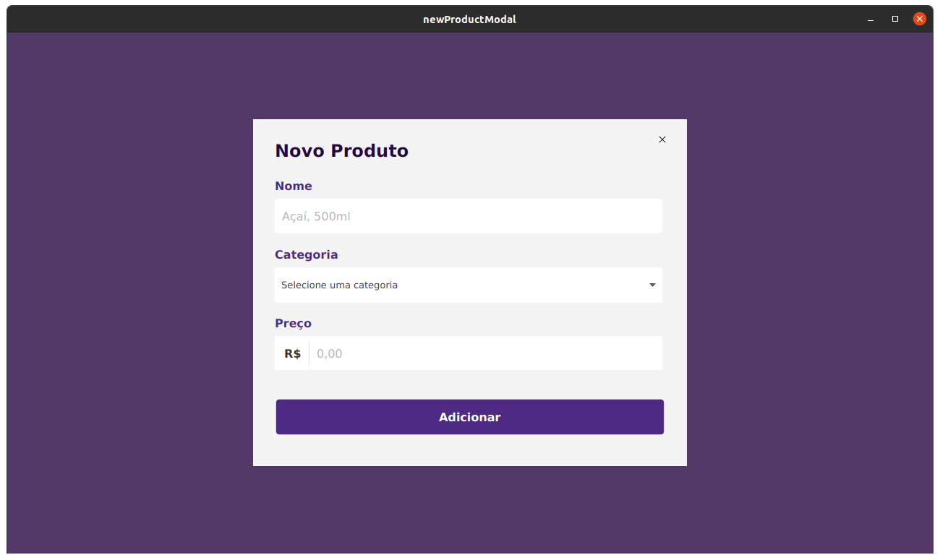This screenshot has height=560, width=940.
Task: Close the newProductModal window
Action: (920, 20)
